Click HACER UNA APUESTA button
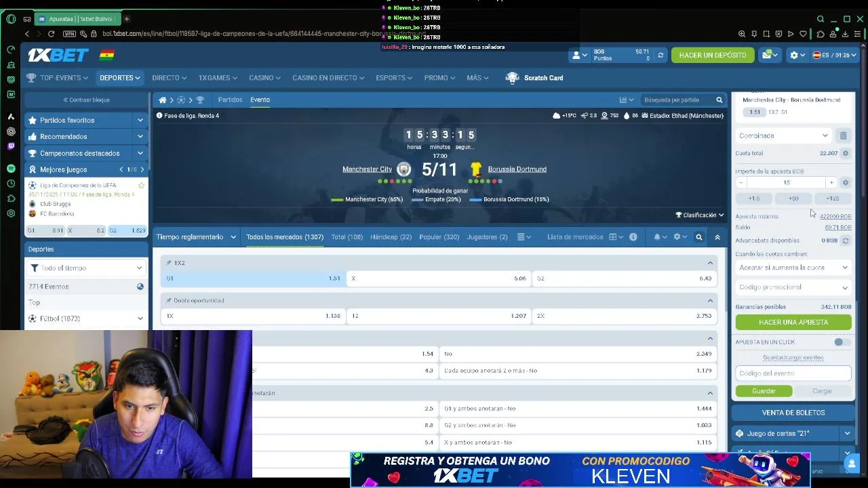This screenshot has width=868, height=488. [793, 323]
